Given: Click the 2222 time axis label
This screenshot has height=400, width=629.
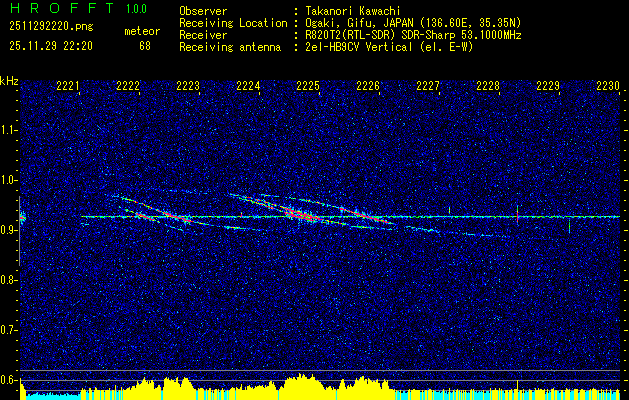Looking at the screenshot, I should pos(128,86).
